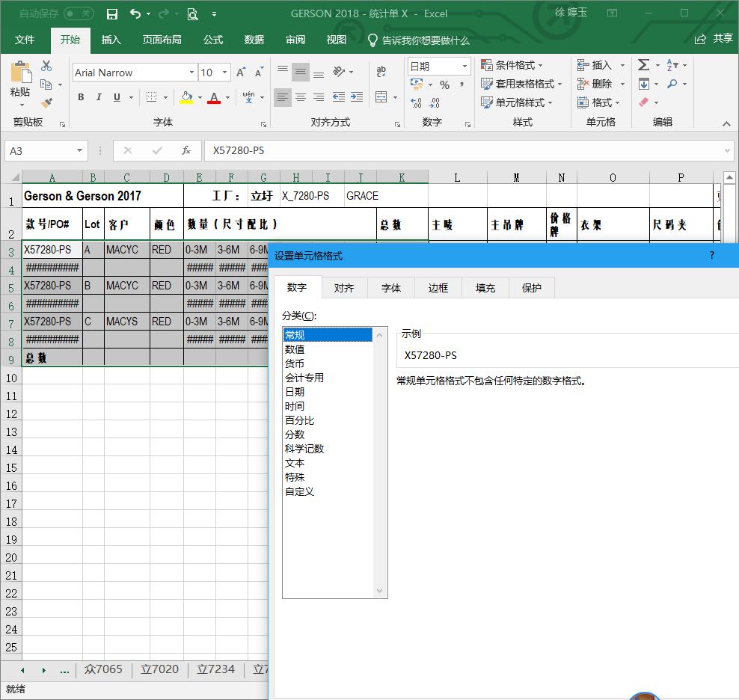Click the right text alignment icon

tap(319, 97)
